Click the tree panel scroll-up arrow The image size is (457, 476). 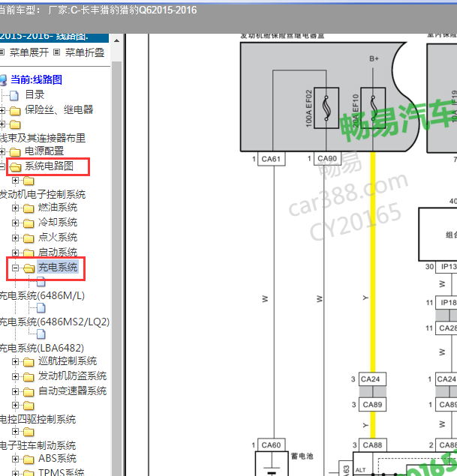coord(116,40)
